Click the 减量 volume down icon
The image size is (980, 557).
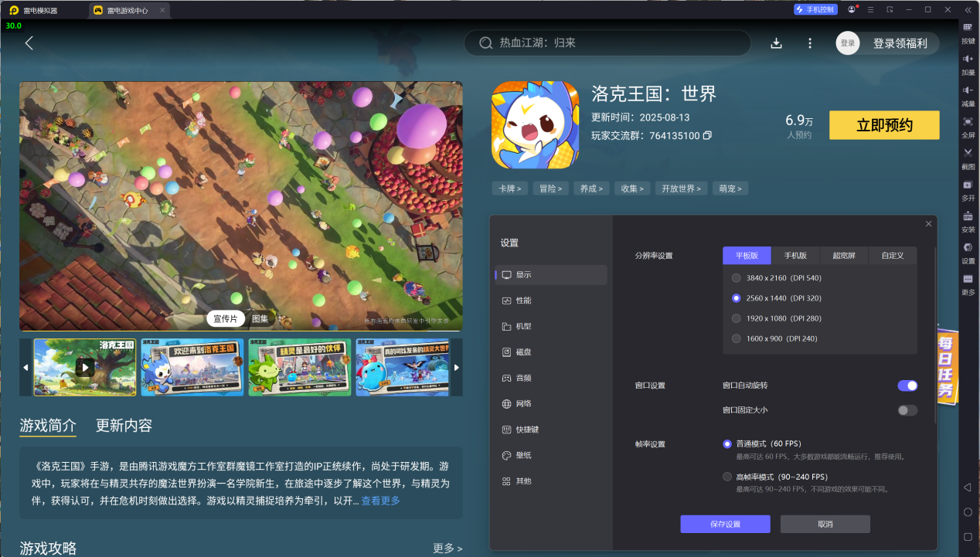tap(968, 97)
